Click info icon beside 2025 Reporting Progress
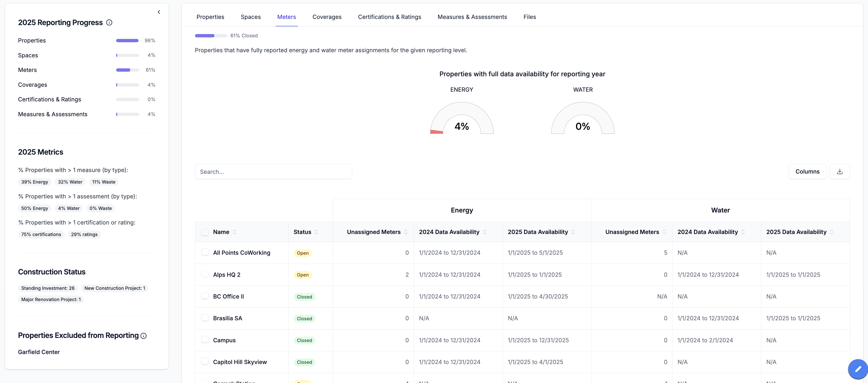The image size is (868, 383). coord(109,23)
